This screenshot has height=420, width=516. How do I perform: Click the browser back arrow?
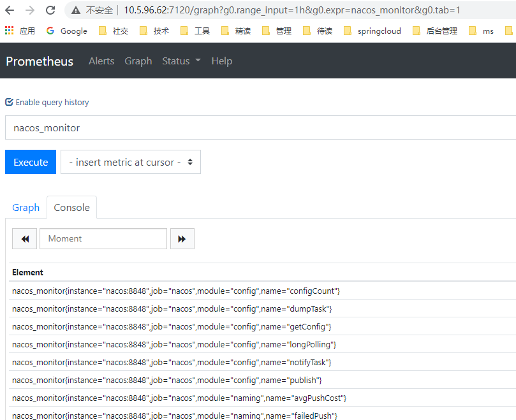tap(10, 11)
